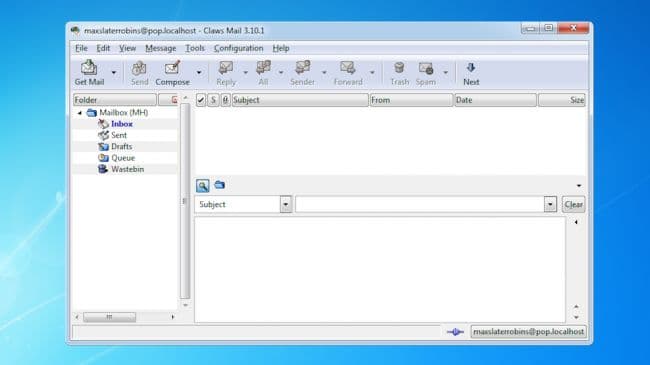Viewport: 650px width, 365px height.
Task: Click the Clear search button
Action: pos(573,204)
